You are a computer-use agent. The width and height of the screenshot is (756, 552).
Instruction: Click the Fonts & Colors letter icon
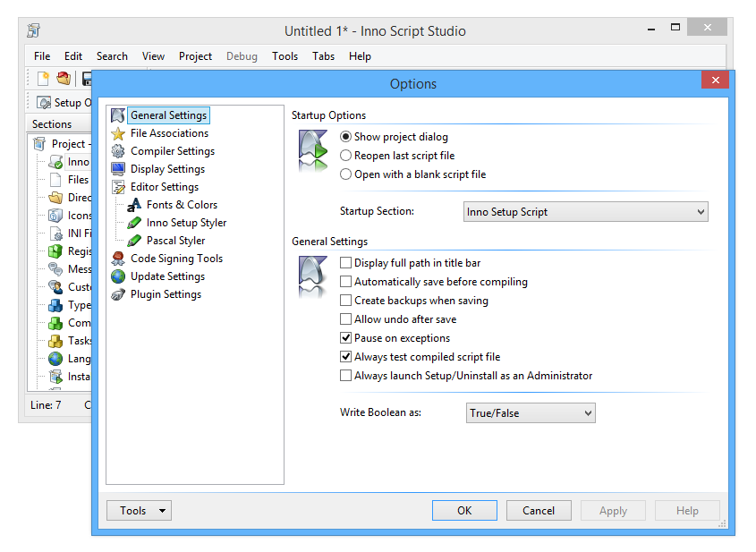(x=134, y=205)
